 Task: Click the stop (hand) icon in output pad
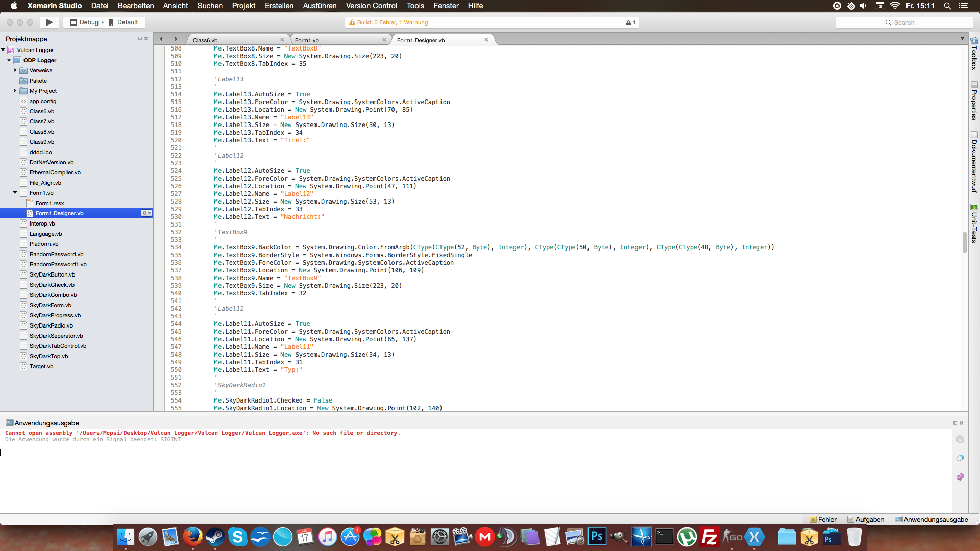click(960, 439)
